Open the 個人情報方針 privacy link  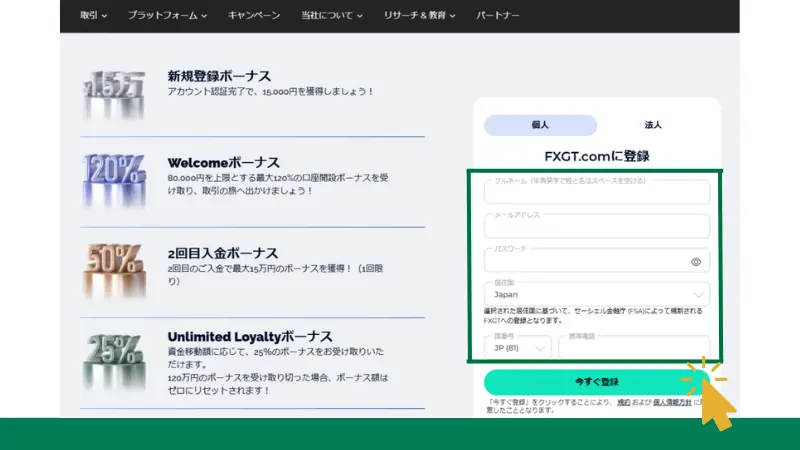pos(672,402)
